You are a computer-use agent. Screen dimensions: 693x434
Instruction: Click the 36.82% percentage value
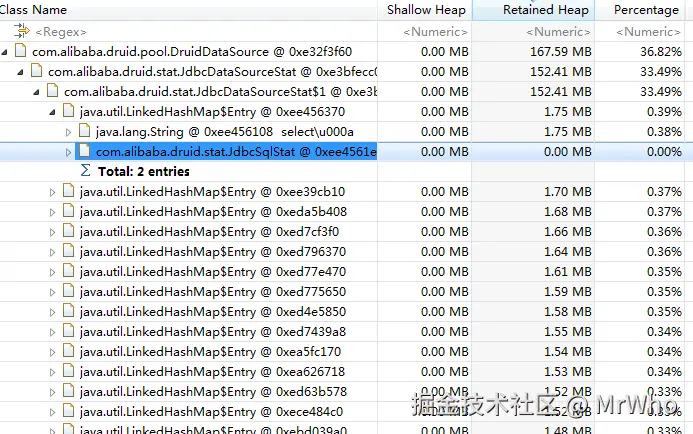click(661, 52)
